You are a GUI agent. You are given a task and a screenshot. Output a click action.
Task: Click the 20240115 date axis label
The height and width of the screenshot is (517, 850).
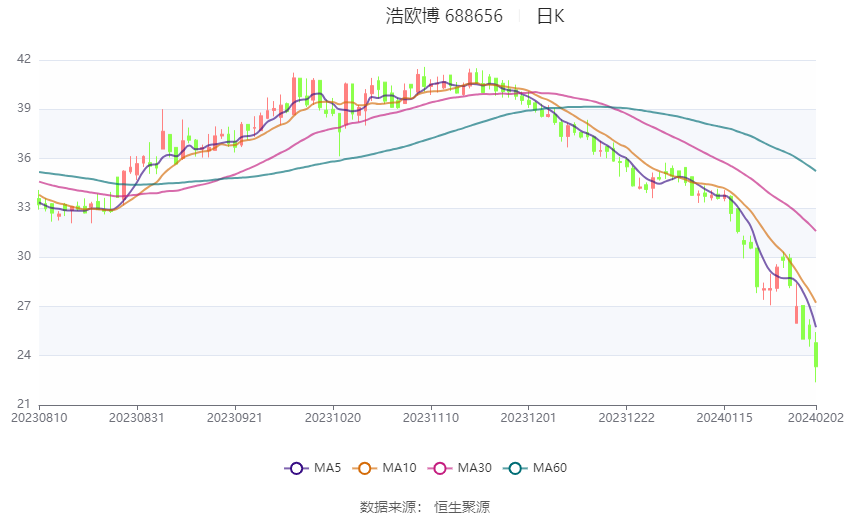[725, 418]
